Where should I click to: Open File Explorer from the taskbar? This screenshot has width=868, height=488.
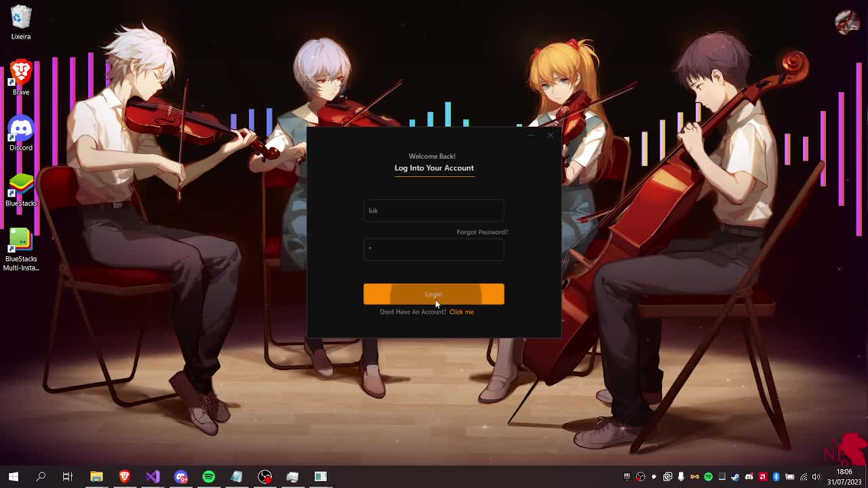[96, 476]
